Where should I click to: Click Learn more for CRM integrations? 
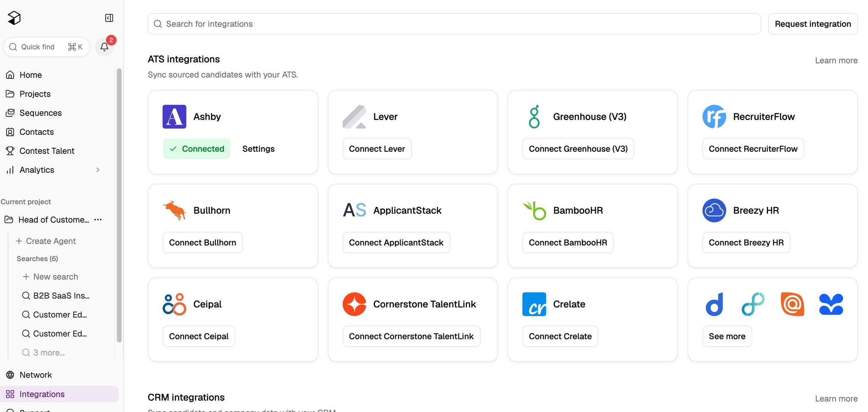point(836,398)
